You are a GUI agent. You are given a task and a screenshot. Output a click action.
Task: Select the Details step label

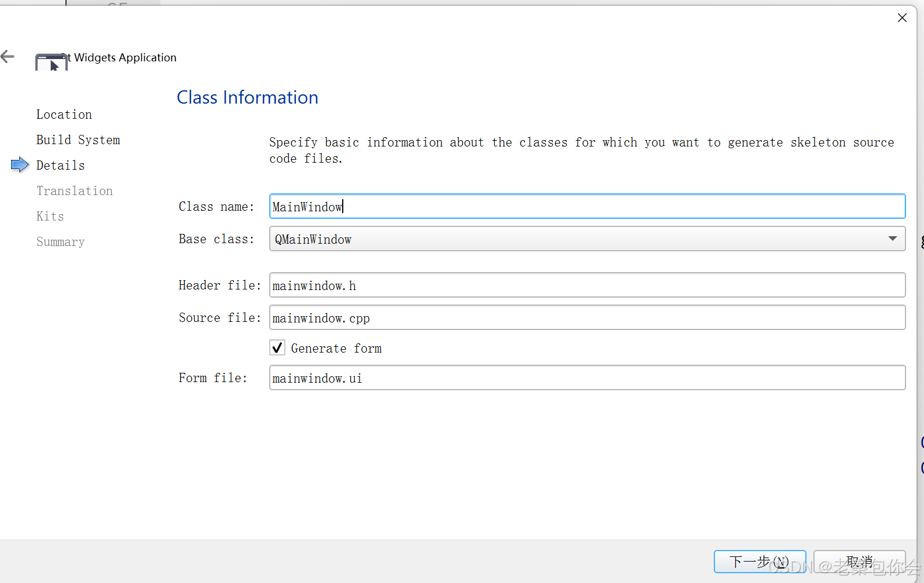(x=61, y=166)
